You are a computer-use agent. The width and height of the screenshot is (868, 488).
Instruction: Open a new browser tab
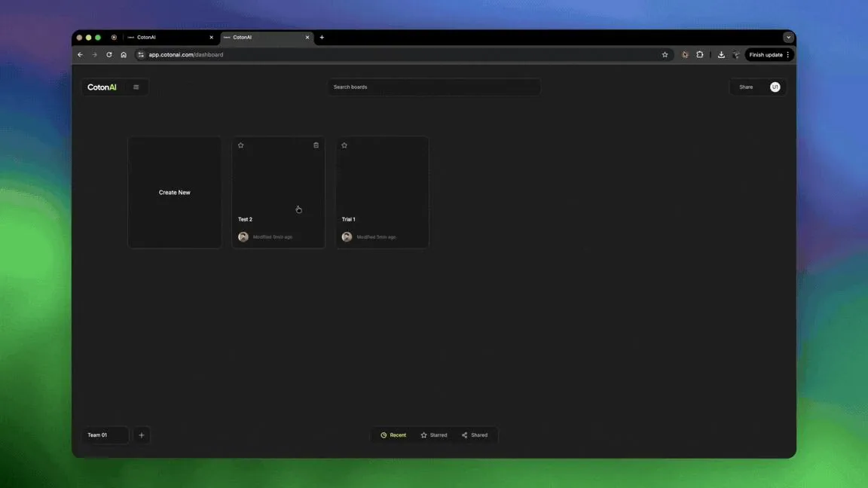[322, 37]
